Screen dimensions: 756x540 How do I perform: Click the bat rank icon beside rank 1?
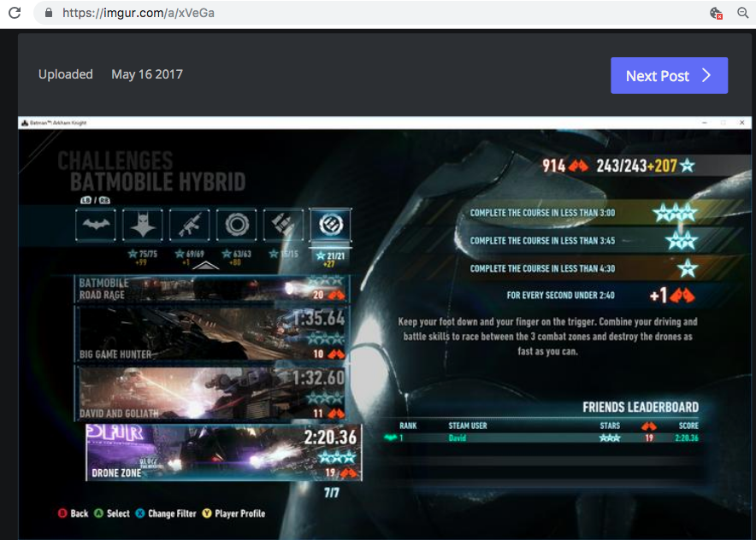[391, 437]
